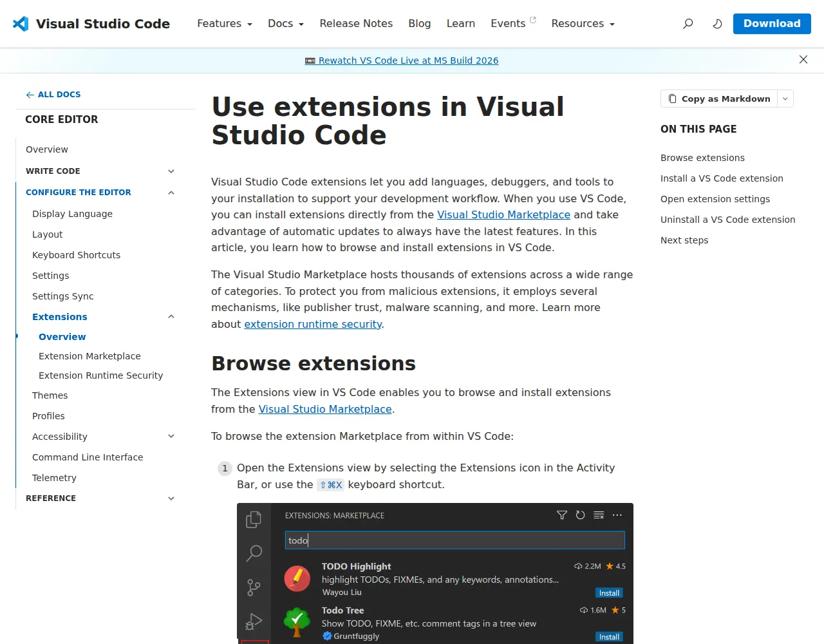Open the Settings docs page

[x=51, y=276]
